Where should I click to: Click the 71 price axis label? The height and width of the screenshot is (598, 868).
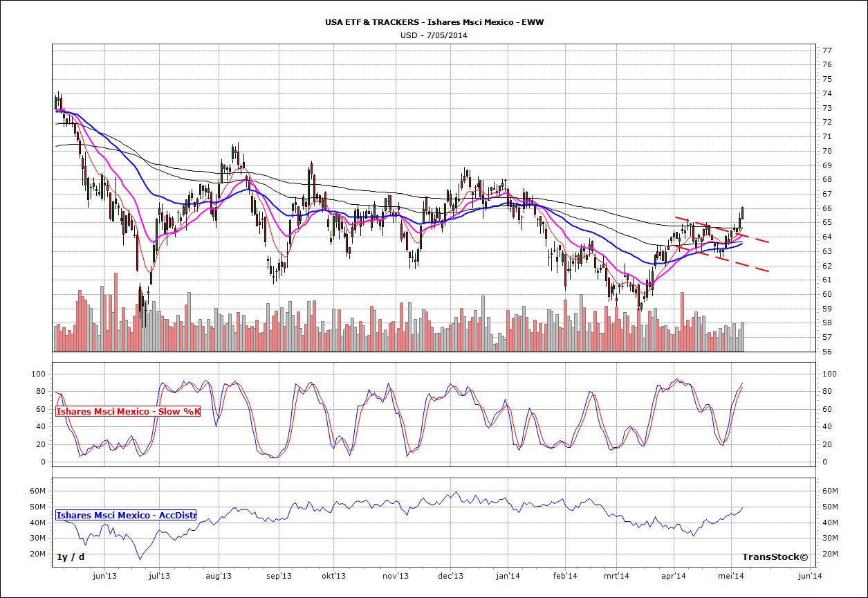click(x=827, y=136)
